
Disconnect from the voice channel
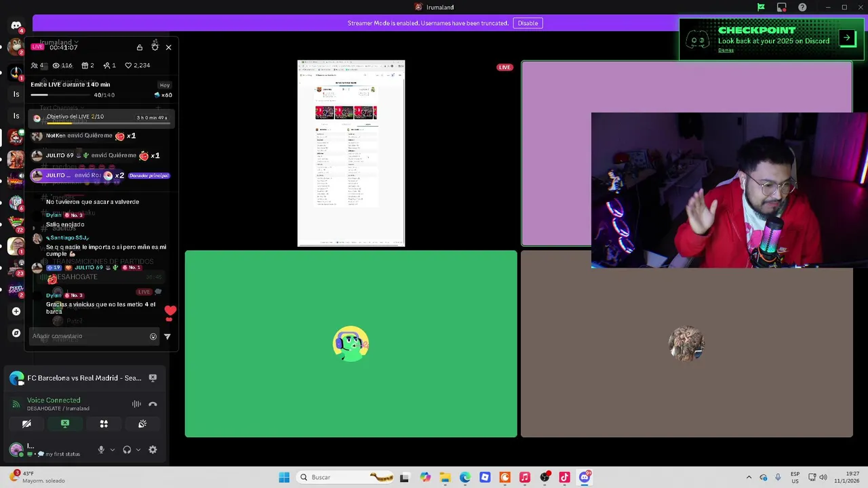point(153,404)
